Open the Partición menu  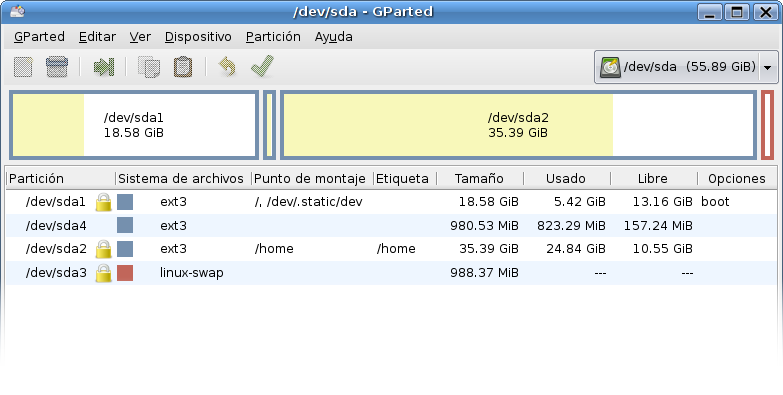273,36
